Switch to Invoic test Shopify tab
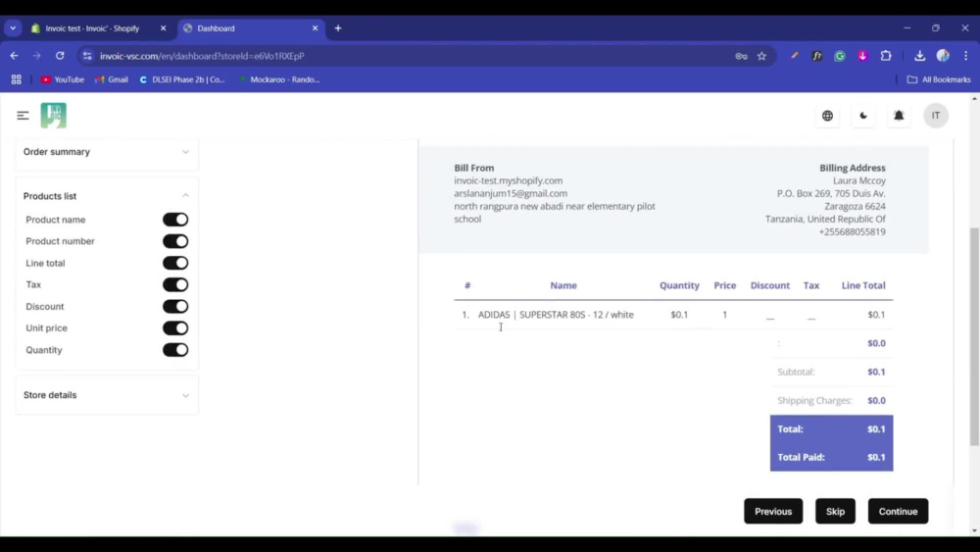This screenshot has height=552, width=980. (x=94, y=28)
